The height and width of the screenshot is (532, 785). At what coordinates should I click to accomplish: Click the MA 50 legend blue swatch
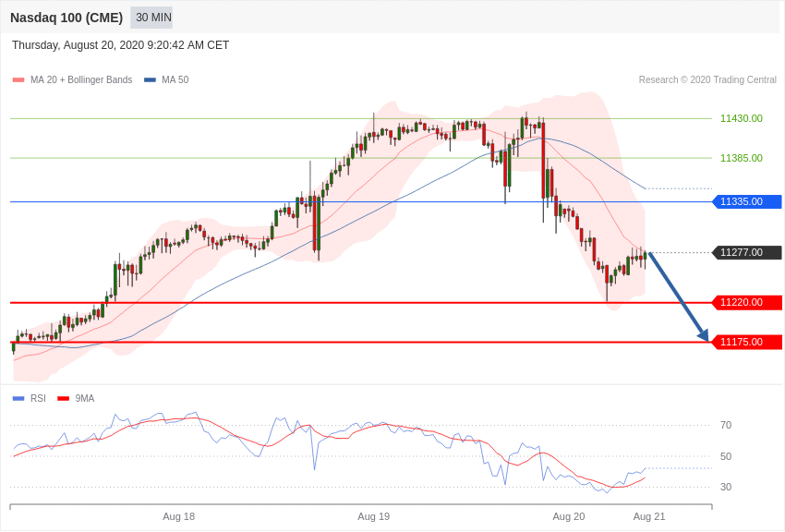coord(150,79)
